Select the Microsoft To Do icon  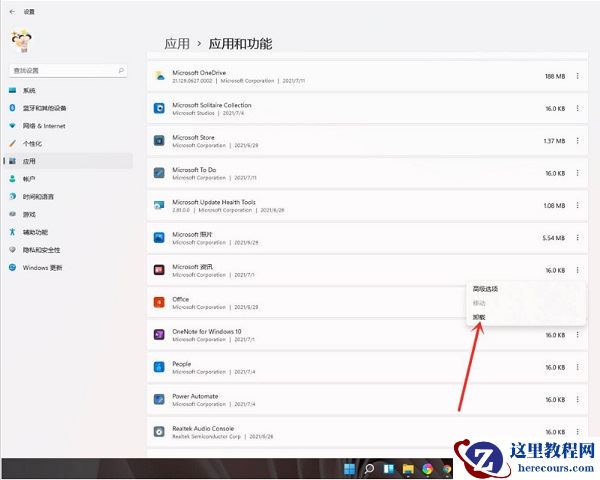tap(159, 173)
